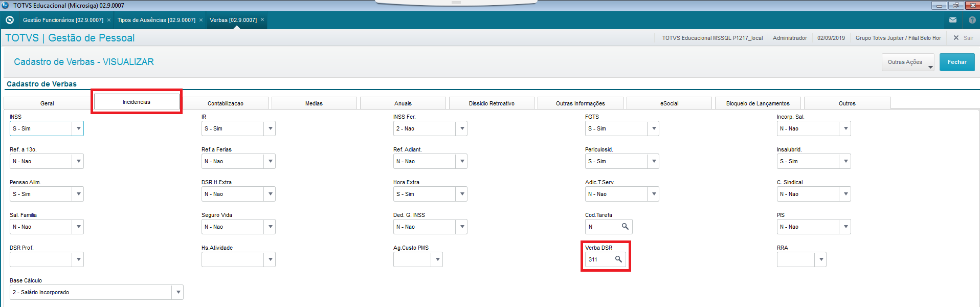Click the Cod.Tarefa search magnifier icon

[625, 227]
